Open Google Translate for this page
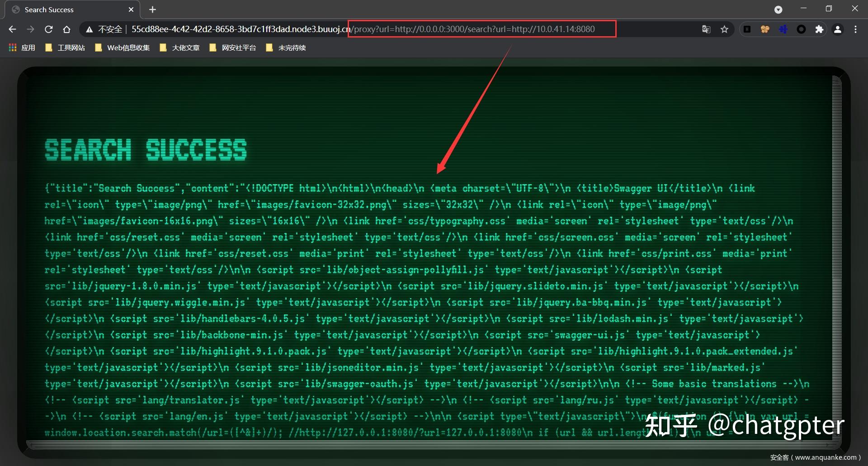The width and height of the screenshot is (868, 466). click(706, 29)
